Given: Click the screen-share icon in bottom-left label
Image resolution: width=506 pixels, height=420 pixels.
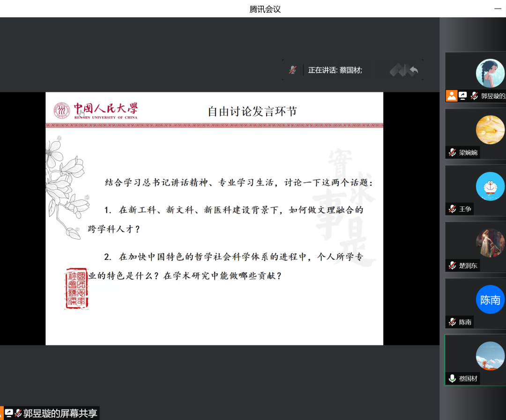Looking at the screenshot, I should [9, 413].
